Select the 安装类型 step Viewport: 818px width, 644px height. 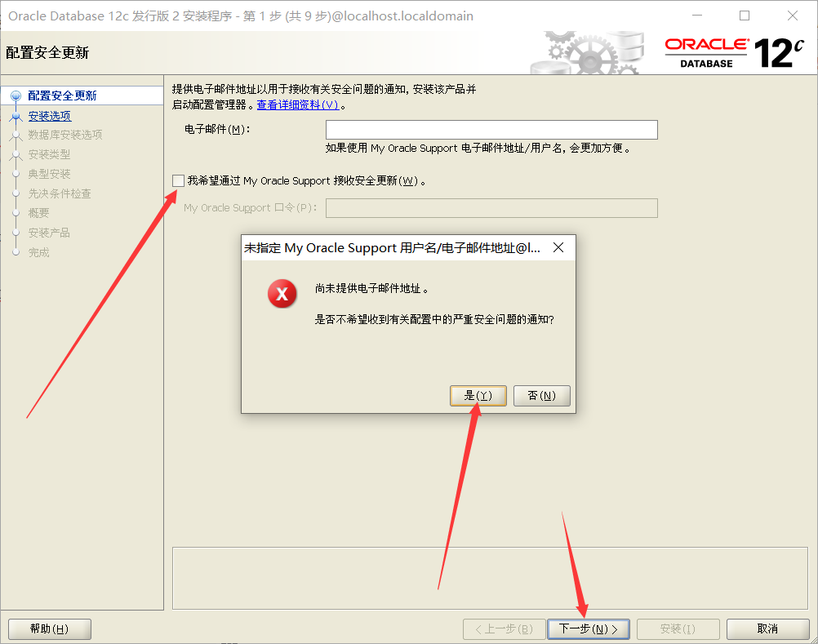click(49, 154)
